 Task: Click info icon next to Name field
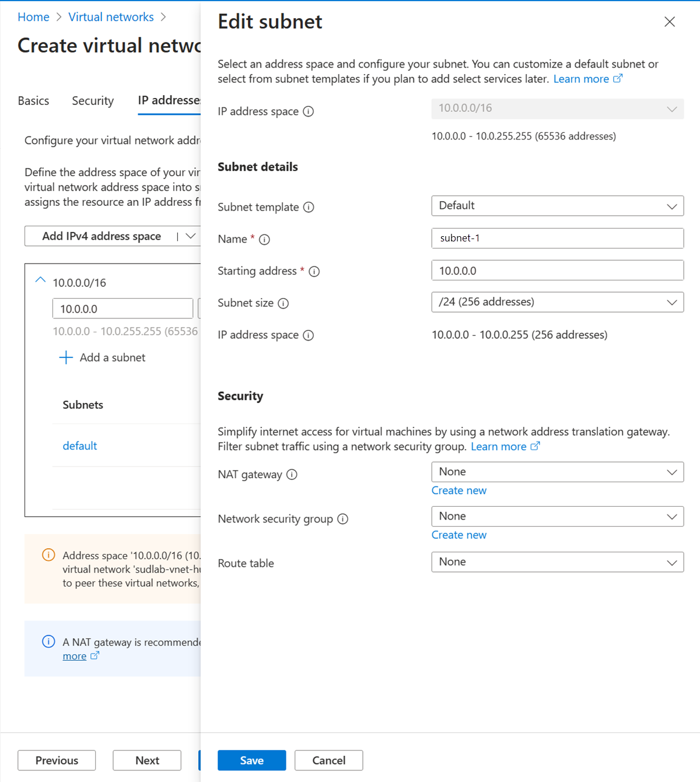(x=264, y=240)
